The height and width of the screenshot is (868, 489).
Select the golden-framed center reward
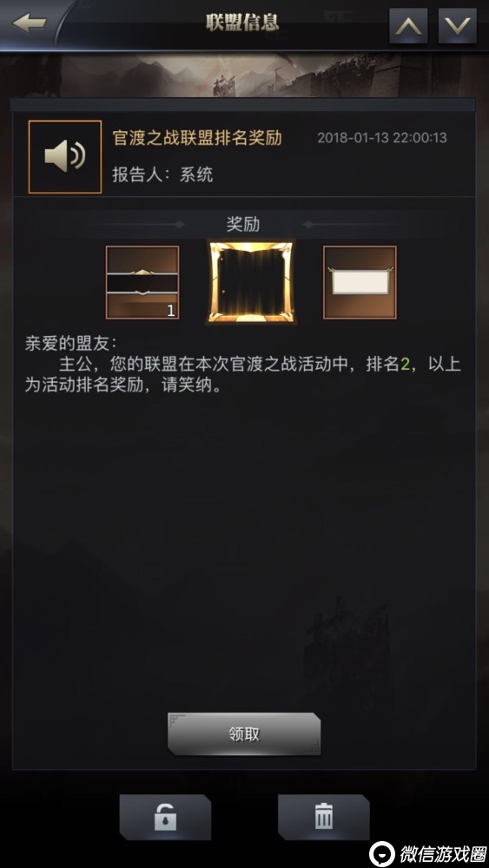click(251, 282)
